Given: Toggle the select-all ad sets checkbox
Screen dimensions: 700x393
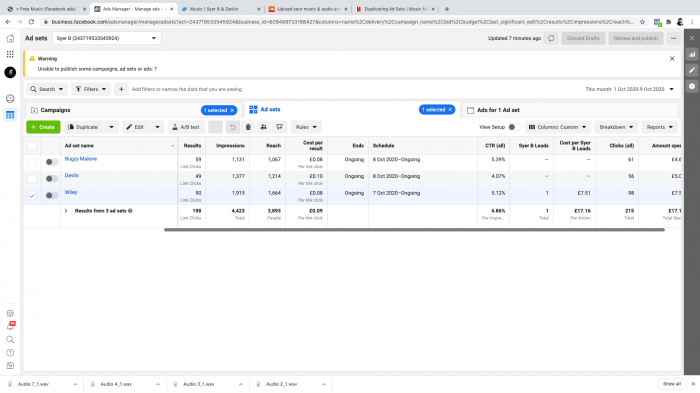Looking at the screenshot, I should click(x=32, y=146).
